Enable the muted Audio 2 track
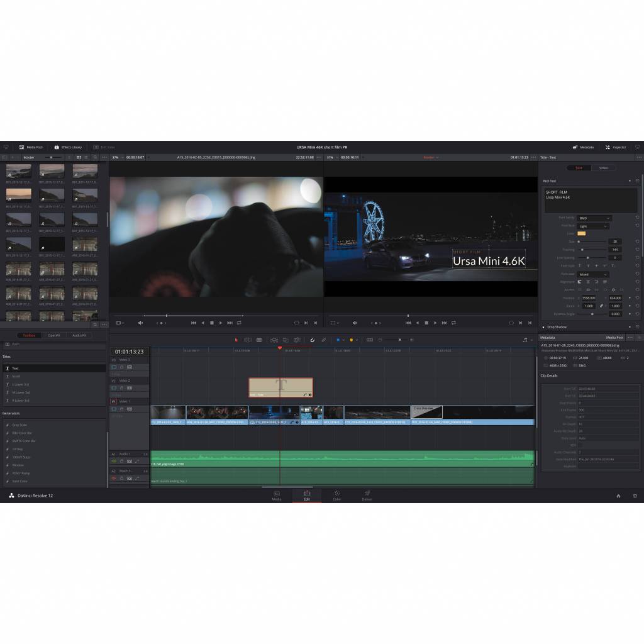Viewport: 644px width, 644px height. [114, 479]
